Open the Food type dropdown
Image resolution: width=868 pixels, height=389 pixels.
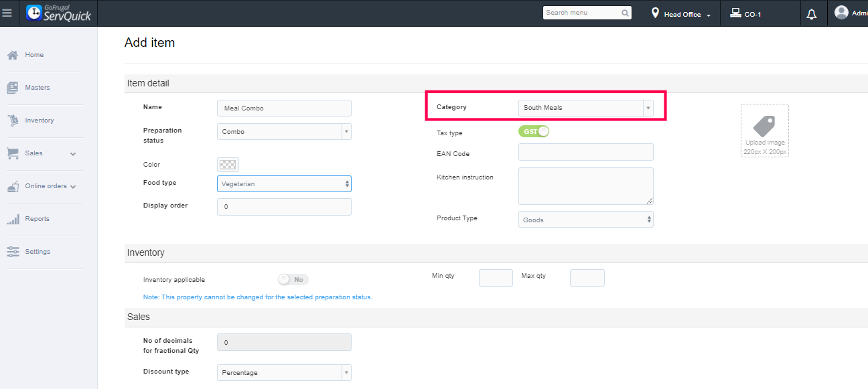click(284, 183)
